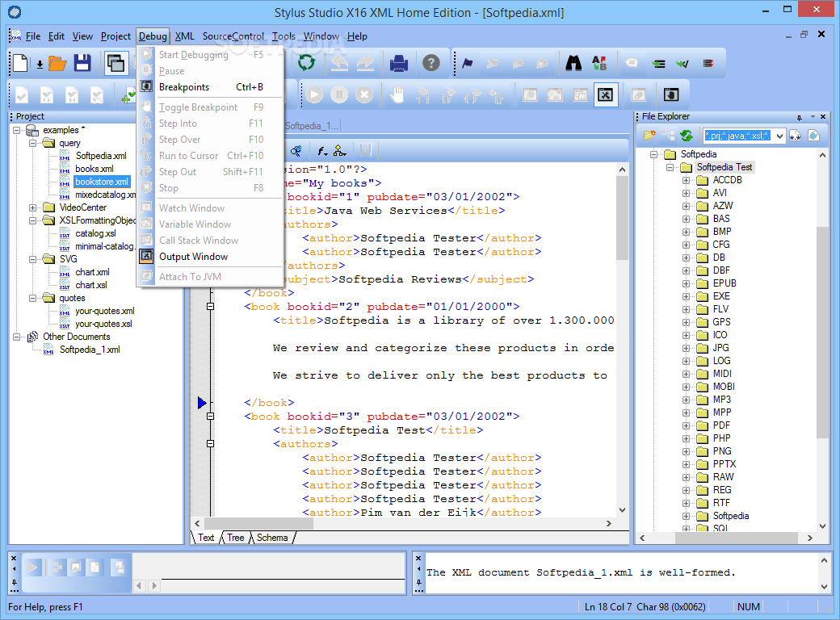
Task: Choose Output Window from Debug menu
Action: pyautogui.click(x=211, y=257)
